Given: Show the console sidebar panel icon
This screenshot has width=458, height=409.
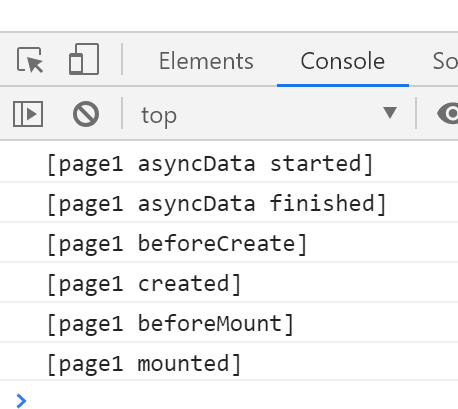Looking at the screenshot, I should [28, 114].
